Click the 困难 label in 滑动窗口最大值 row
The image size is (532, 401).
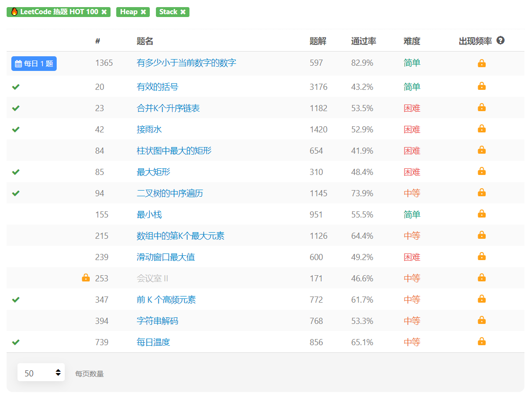[x=412, y=257]
